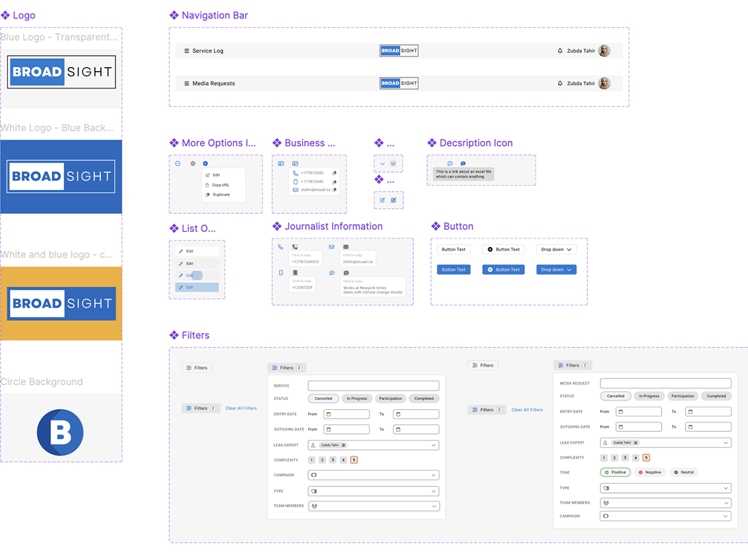Click blue mobile icon in Journalist Information

281,273
